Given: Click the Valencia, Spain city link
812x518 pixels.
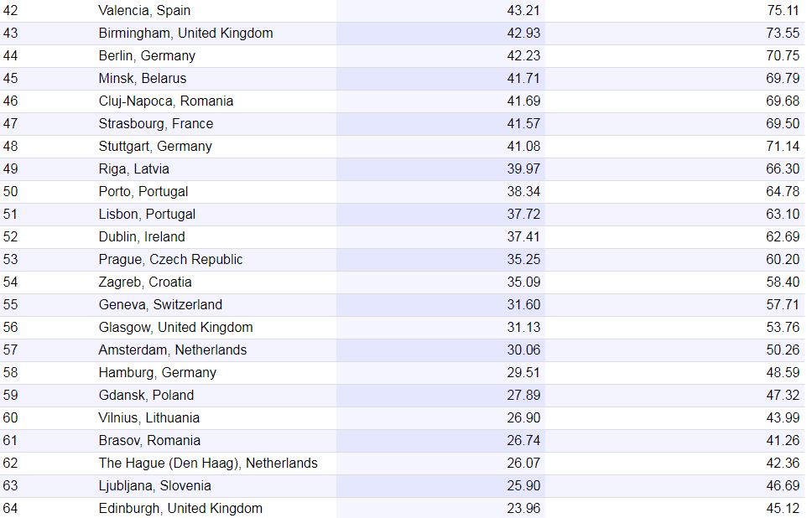Looking at the screenshot, I should pos(144,11).
